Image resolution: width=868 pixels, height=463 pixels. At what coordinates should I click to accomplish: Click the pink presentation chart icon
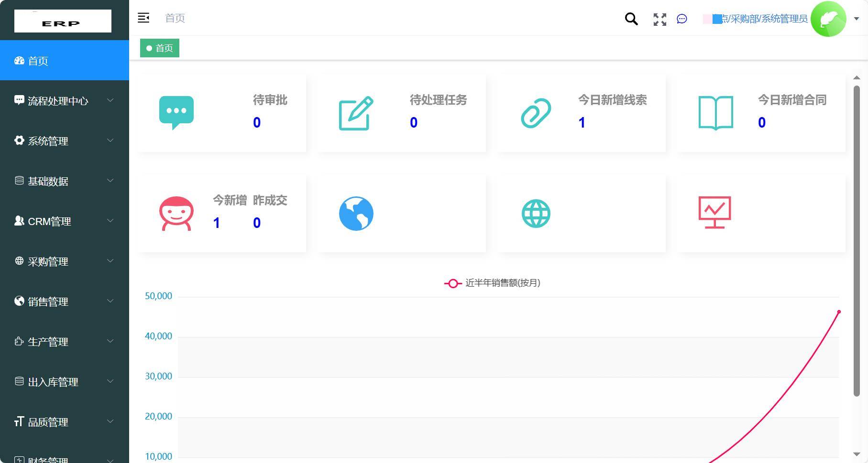coord(715,213)
